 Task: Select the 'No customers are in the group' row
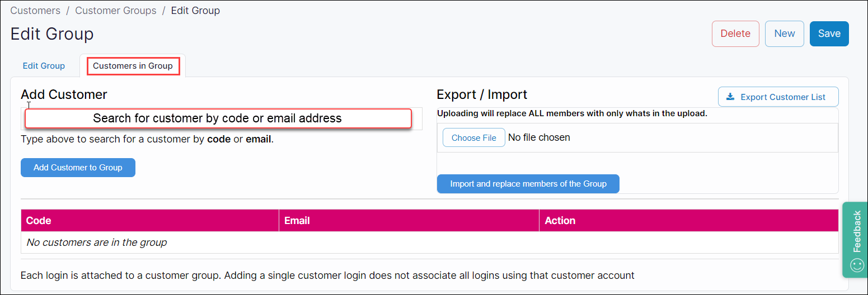97,242
